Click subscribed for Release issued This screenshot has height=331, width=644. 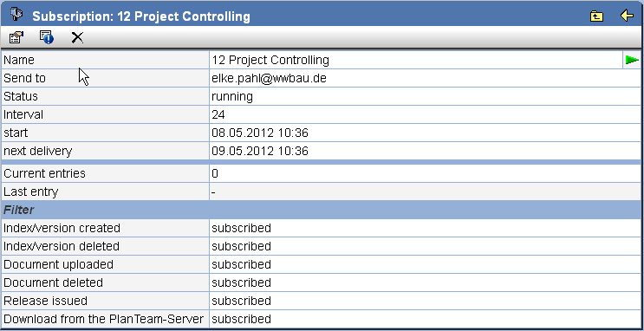[x=242, y=301]
